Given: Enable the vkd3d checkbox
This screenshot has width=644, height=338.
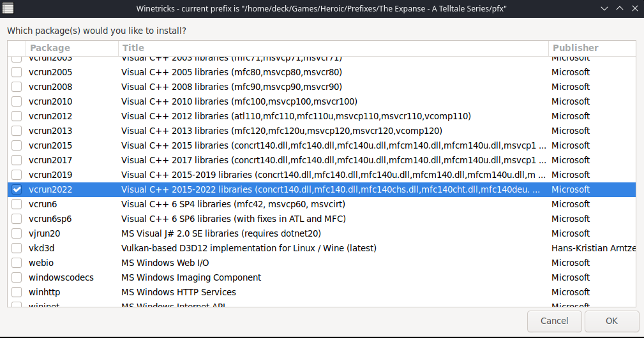Looking at the screenshot, I should click(17, 248).
